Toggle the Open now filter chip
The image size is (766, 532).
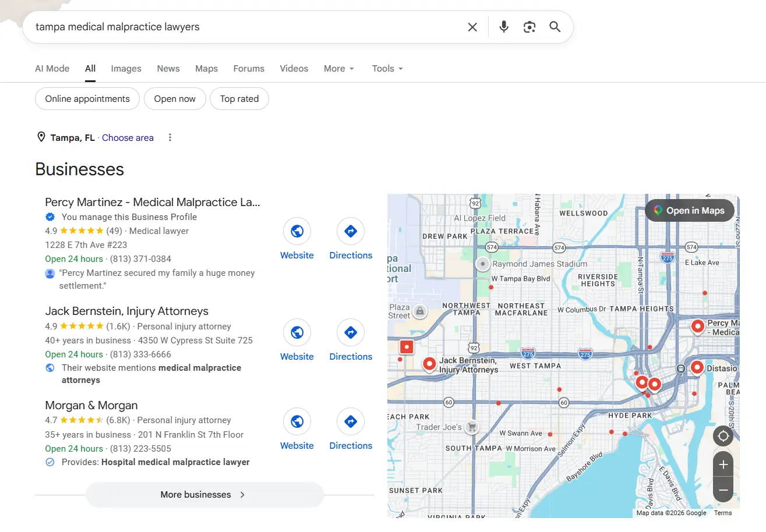point(175,99)
